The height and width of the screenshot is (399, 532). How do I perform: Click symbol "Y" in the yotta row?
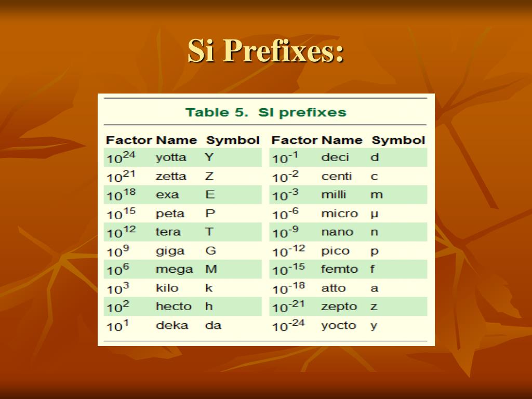point(209,157)
